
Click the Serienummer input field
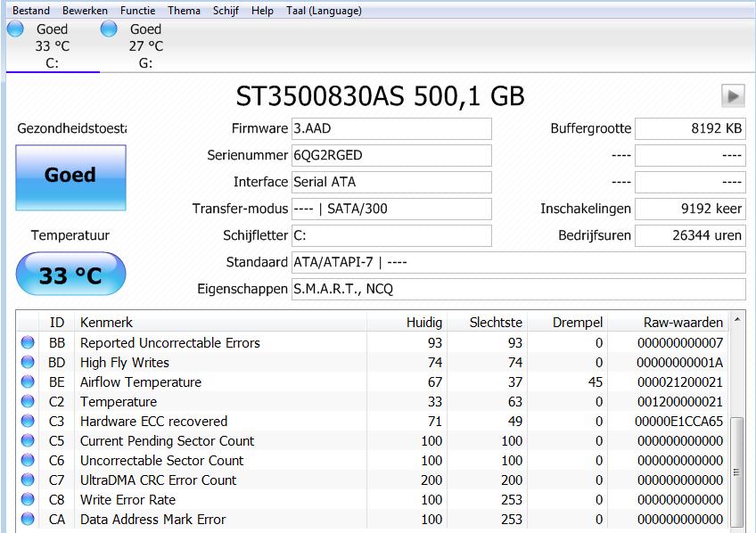click(391, 155)
